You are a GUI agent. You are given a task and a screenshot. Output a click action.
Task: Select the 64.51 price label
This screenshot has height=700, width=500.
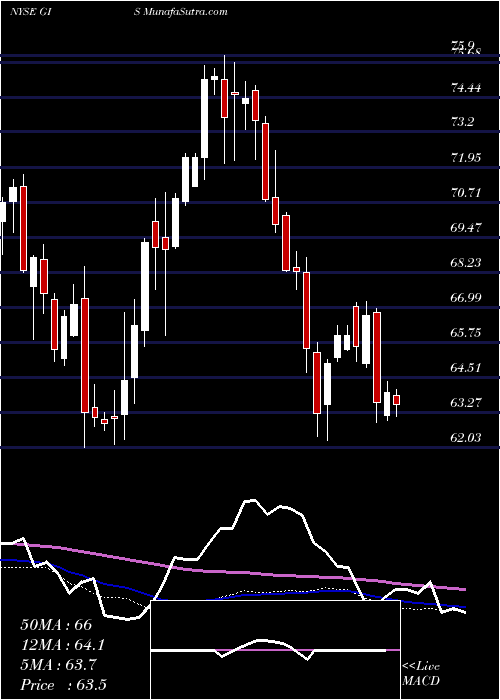click(466, 368)
